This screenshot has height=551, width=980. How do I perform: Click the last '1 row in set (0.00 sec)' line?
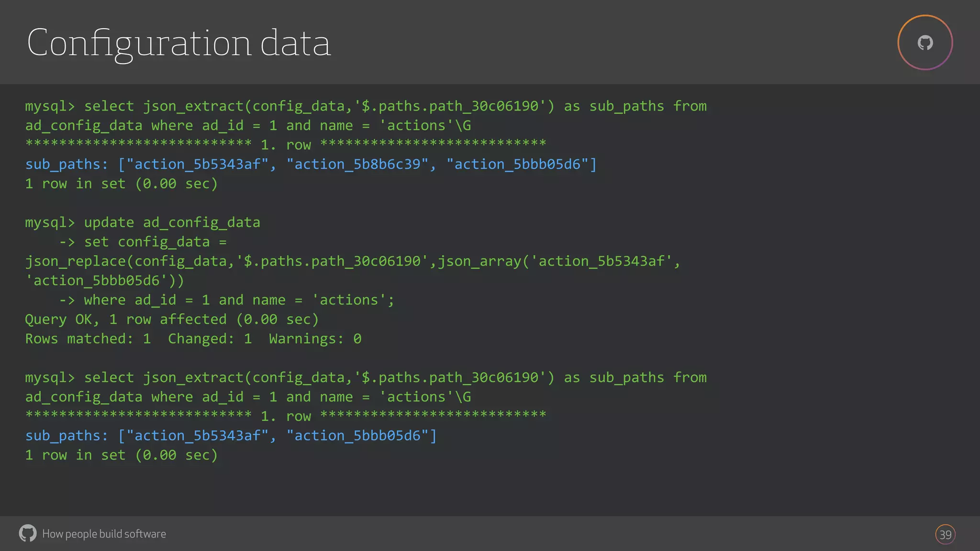tap(122, 455)
